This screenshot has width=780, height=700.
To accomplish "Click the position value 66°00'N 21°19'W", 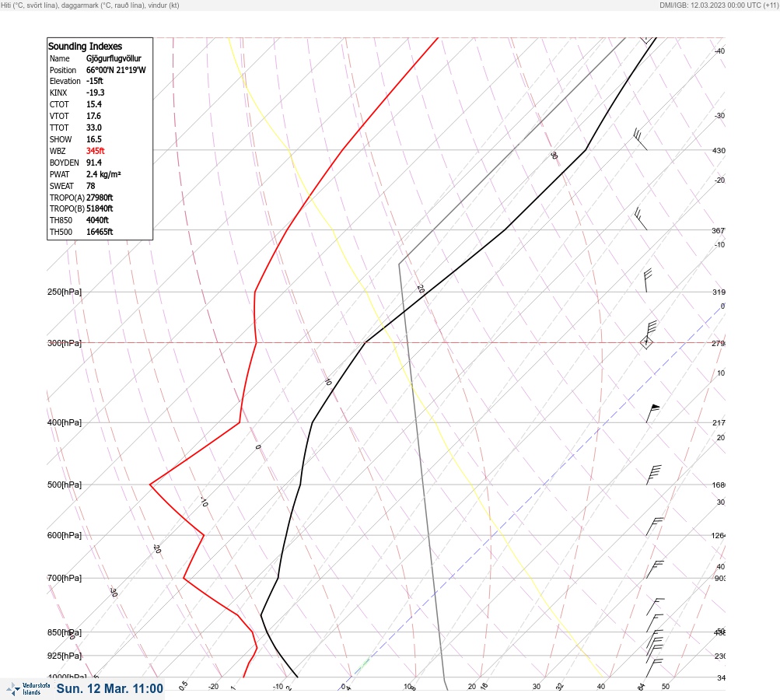I will (116, 70).
